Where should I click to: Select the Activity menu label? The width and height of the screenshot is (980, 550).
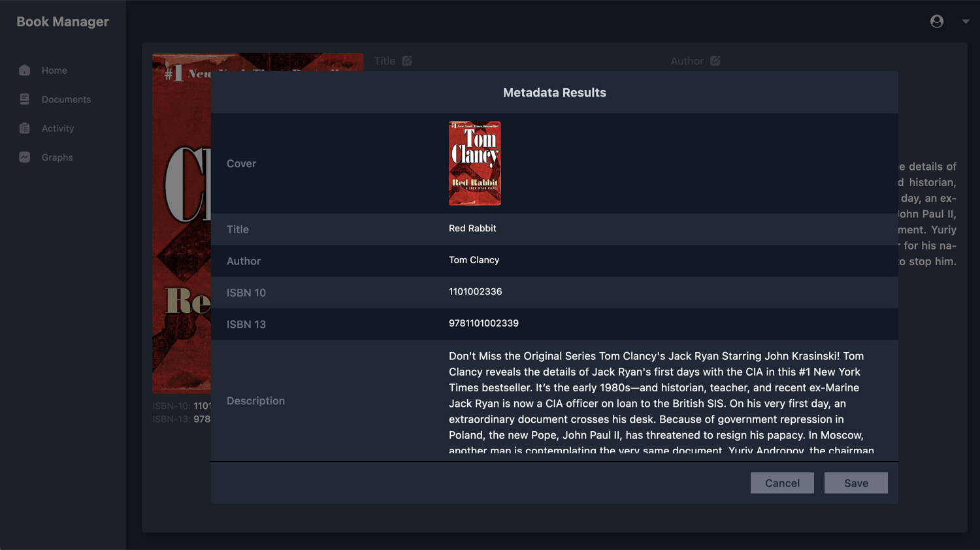click(57, 129)
